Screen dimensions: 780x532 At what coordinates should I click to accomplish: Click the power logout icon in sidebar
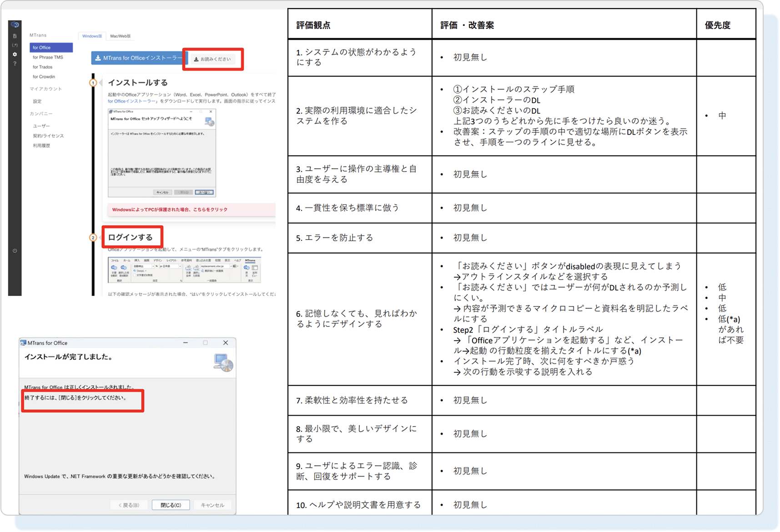pos(15,251)
